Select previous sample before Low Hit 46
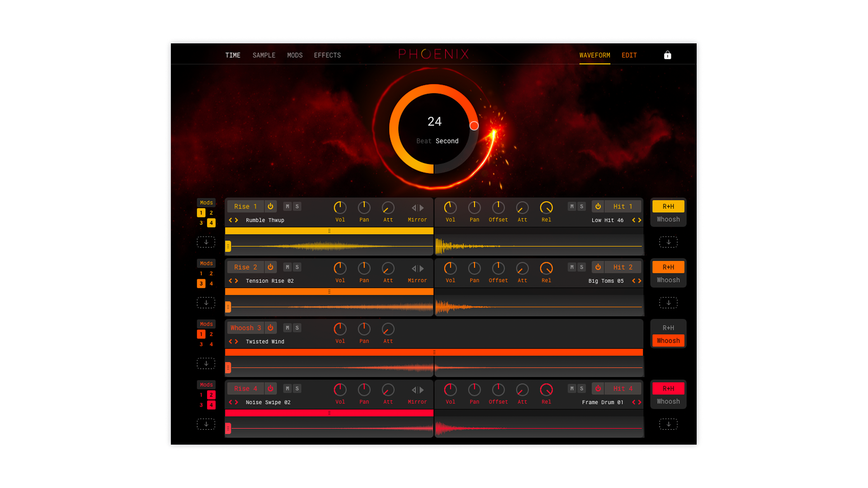This screenshot has height=488, width=868. point(633,220)
